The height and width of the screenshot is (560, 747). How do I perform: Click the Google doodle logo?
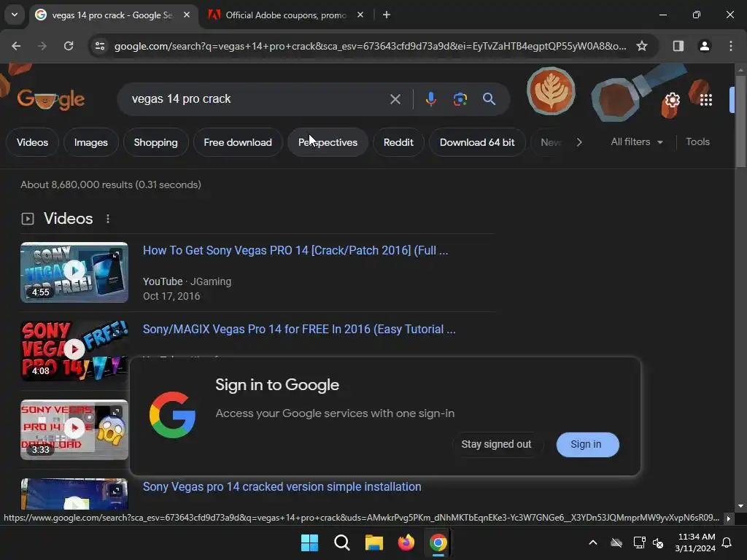click(51, 99)
